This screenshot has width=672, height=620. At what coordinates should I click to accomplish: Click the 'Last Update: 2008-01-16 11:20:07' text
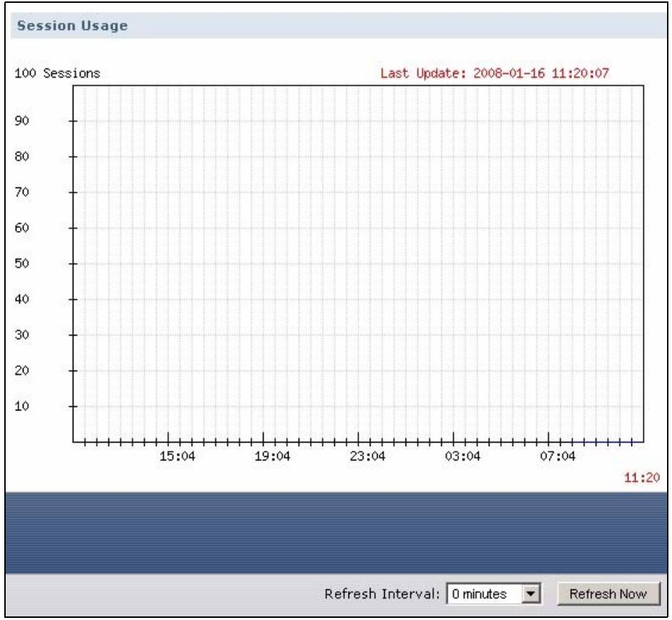(495, 73)
